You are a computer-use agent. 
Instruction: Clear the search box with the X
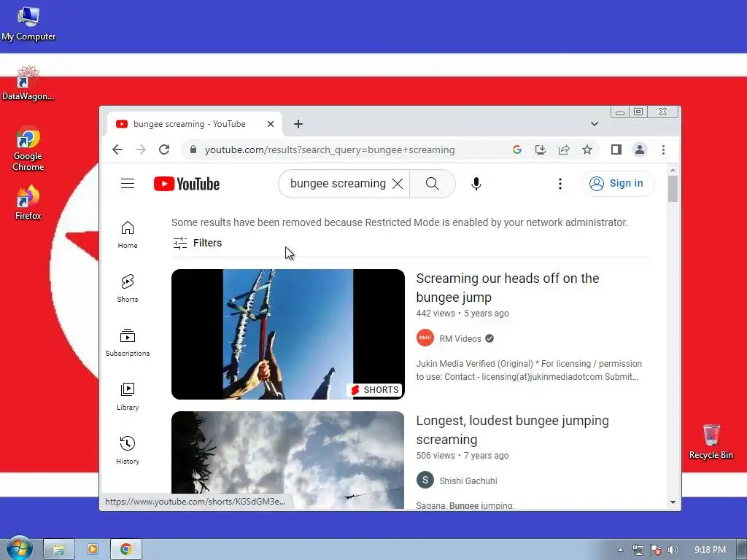point(398,184)
